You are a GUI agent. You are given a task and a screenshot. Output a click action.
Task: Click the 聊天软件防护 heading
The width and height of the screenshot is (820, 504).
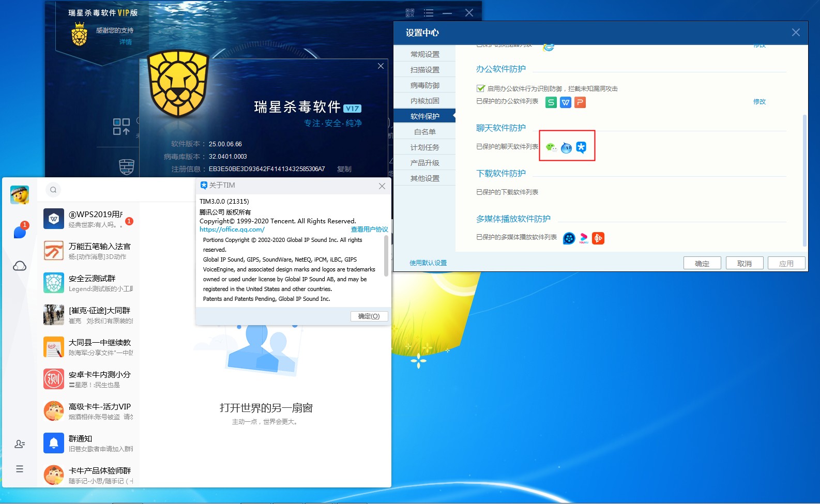[501, 128]
